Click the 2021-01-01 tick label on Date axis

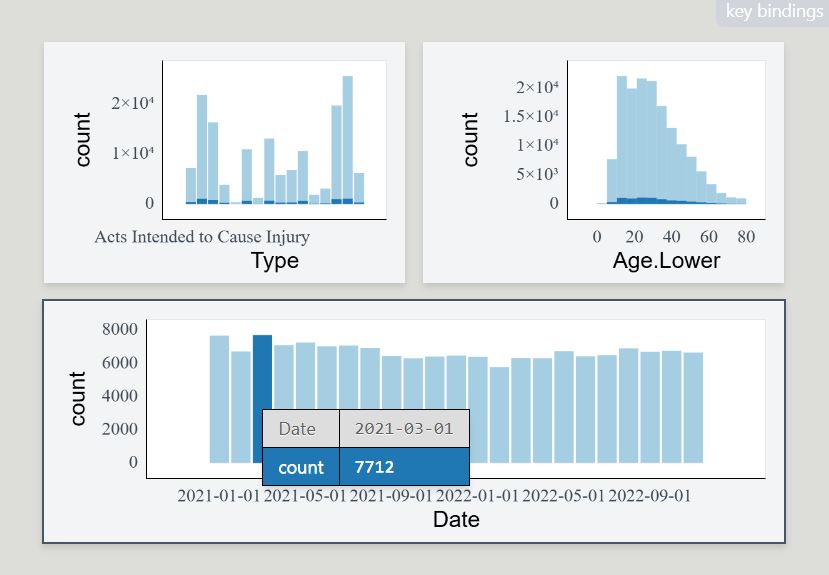point(219,495)
